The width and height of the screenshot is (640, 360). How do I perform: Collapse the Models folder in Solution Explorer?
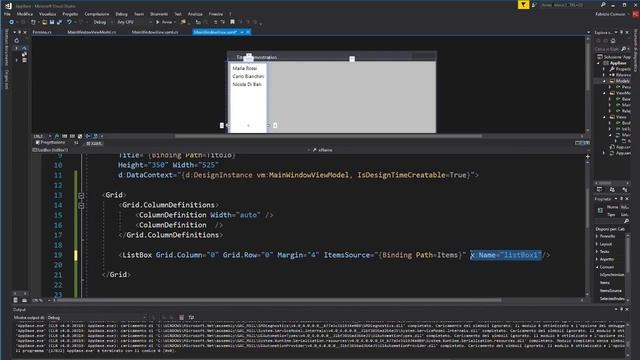(x=605, y=81)
